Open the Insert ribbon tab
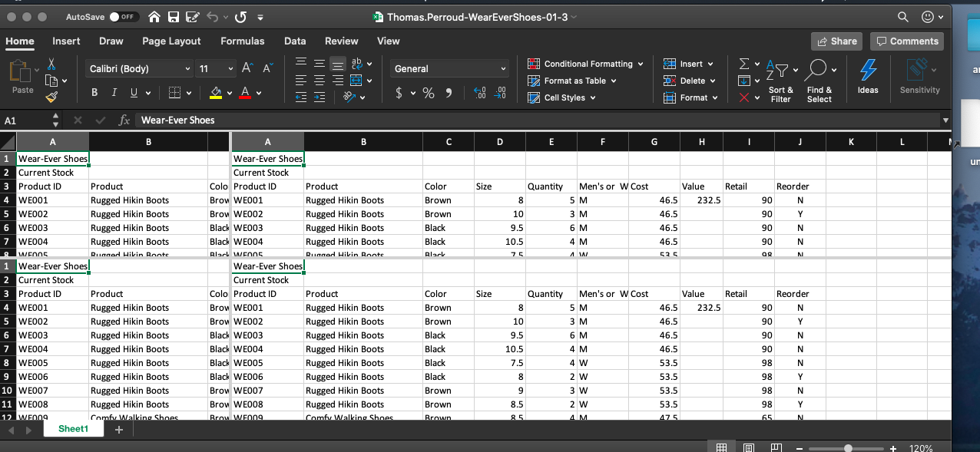Viewport: 980px width, 452px height. tap(66, 41)
